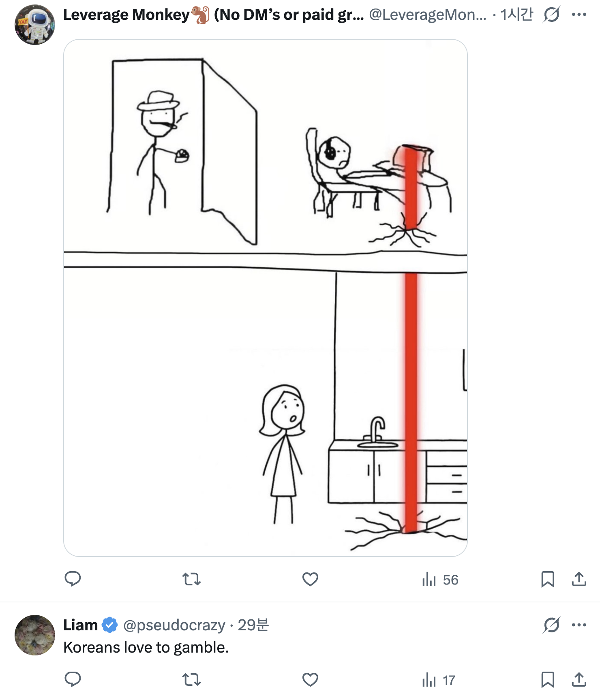
Task: Reply to Liam's comment
Action: (73, 679)
